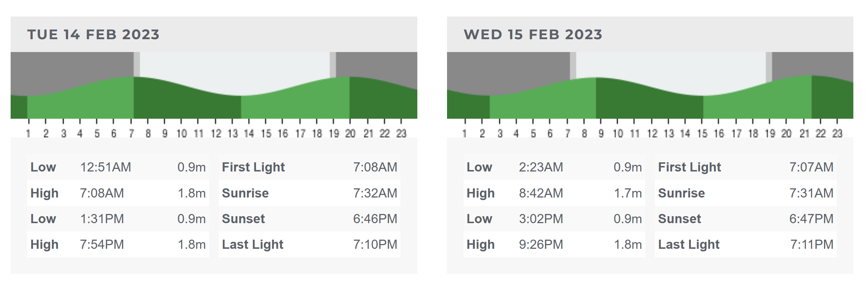Select Wednesday's 2:23AM low tide row
This screenshot has width=868, height=288.
tap(554, 167)
